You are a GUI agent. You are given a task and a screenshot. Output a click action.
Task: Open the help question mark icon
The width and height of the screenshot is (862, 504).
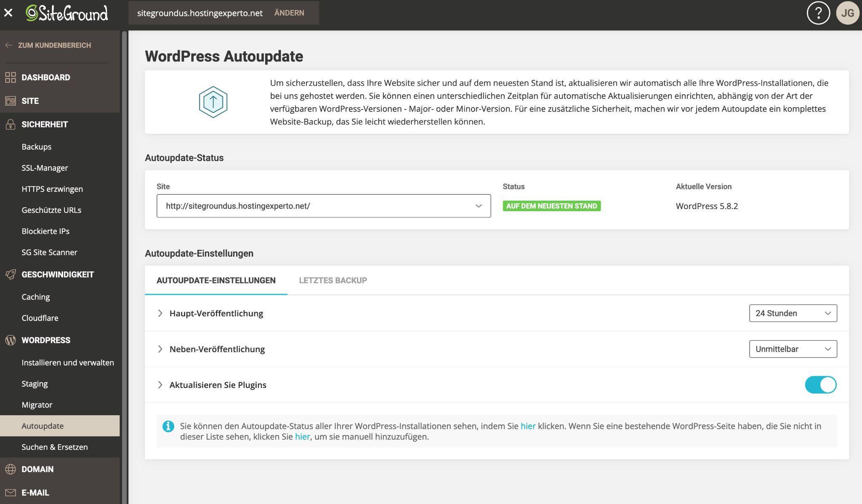[818, 13]
